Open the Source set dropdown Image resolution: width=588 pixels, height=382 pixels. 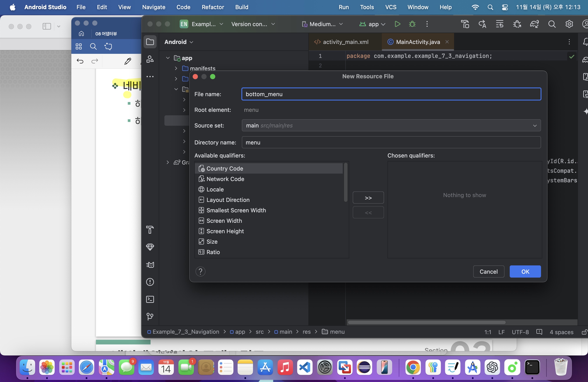pos(391,126)
